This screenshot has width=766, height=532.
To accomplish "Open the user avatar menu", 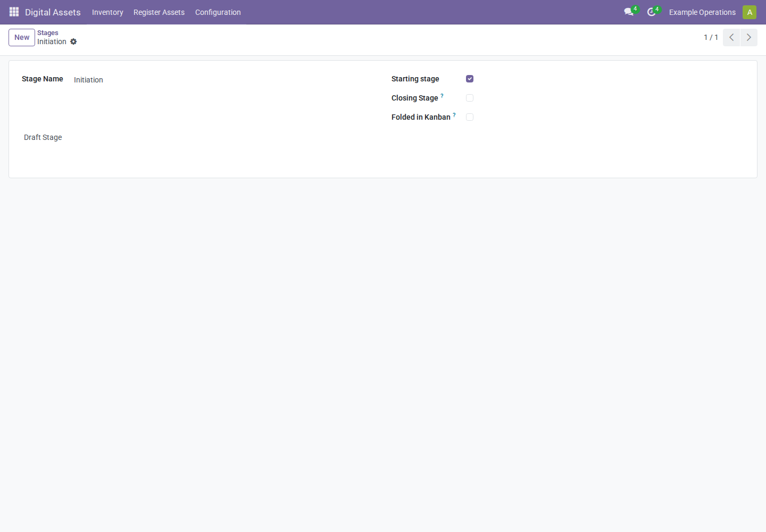I will [x=750, y=12].
